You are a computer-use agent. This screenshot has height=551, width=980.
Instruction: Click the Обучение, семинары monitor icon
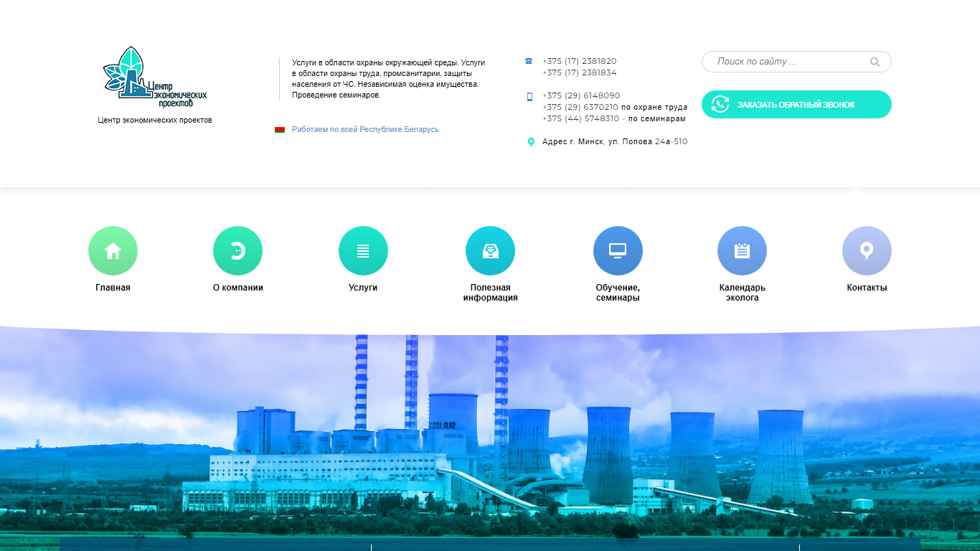(x=618, y=250)
